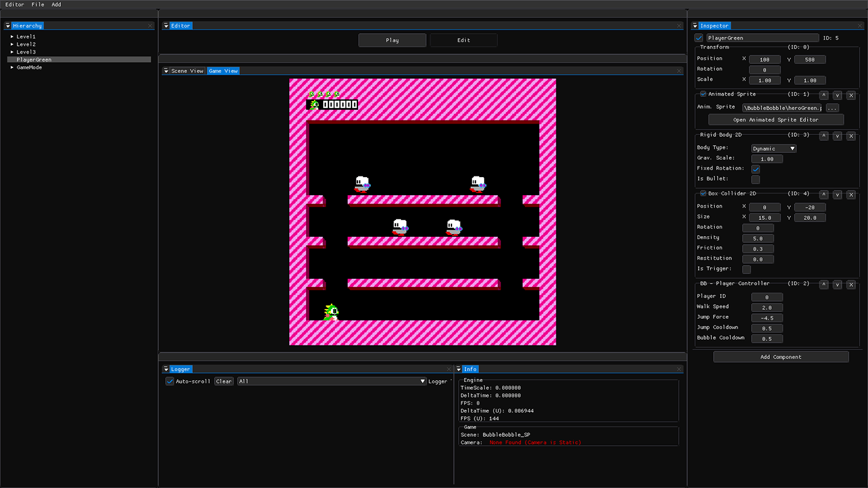Remove the Animated Sprite component
Image resolution: width=868 pixels, height=488 pixels.
click(851, 95)
